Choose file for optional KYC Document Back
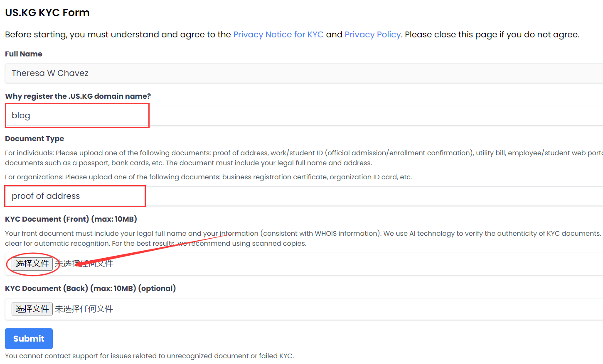Image resolution: width=603 pixels, height=364 pixels. coord(32,309)
